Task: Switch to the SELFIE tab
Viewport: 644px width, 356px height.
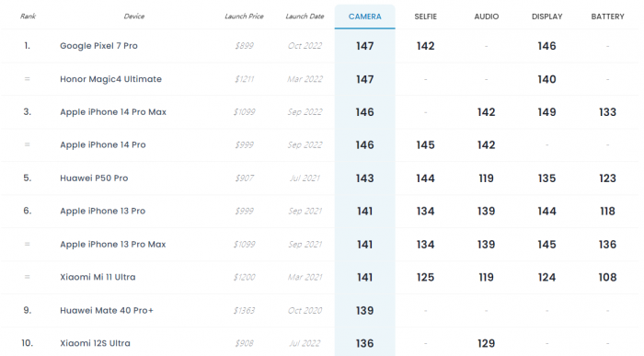Action: (425, 17)
